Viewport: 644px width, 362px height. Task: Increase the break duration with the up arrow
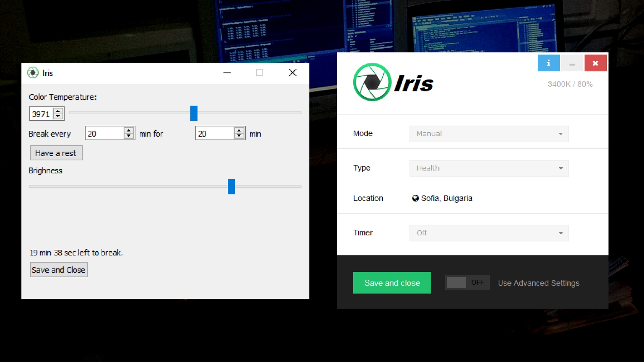pyautogui.click(x=239, y=131)
